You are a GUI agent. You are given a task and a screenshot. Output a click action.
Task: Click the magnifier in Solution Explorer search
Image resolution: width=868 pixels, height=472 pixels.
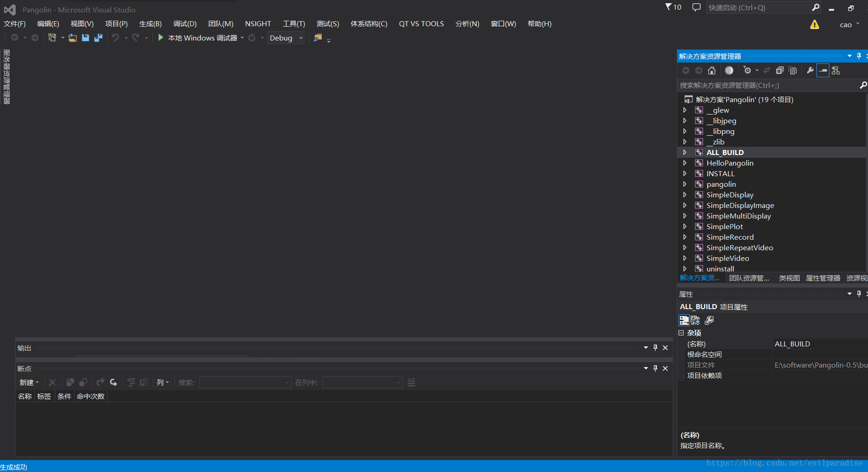coord(863,85)
